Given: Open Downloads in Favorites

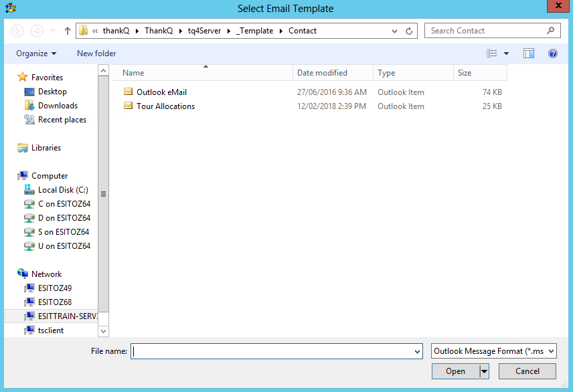Looking at the screenshot, I should point(58,106).
